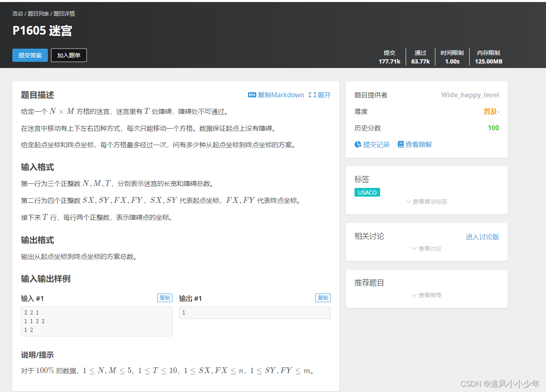546x392 pixels.
Task: Click history score 100
Action: [x=494, y=128]
